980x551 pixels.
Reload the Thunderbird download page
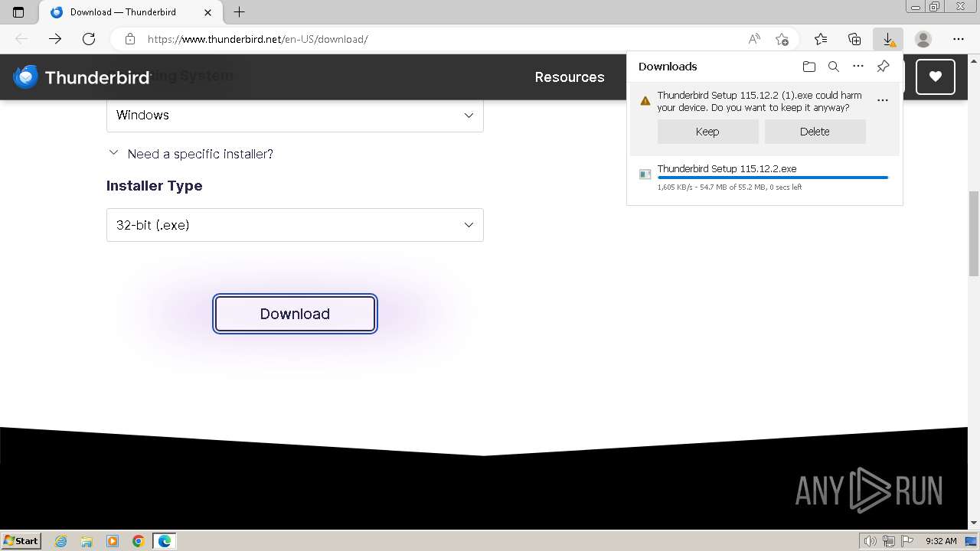pyautogui.click(x=89, y=39)
